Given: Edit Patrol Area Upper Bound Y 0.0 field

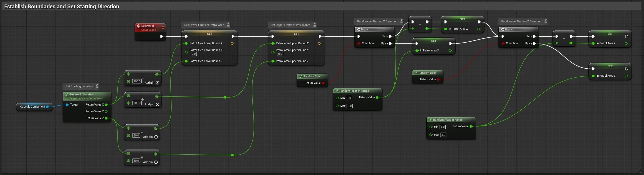Looking at the screenshot, I should tap(280, 54).
